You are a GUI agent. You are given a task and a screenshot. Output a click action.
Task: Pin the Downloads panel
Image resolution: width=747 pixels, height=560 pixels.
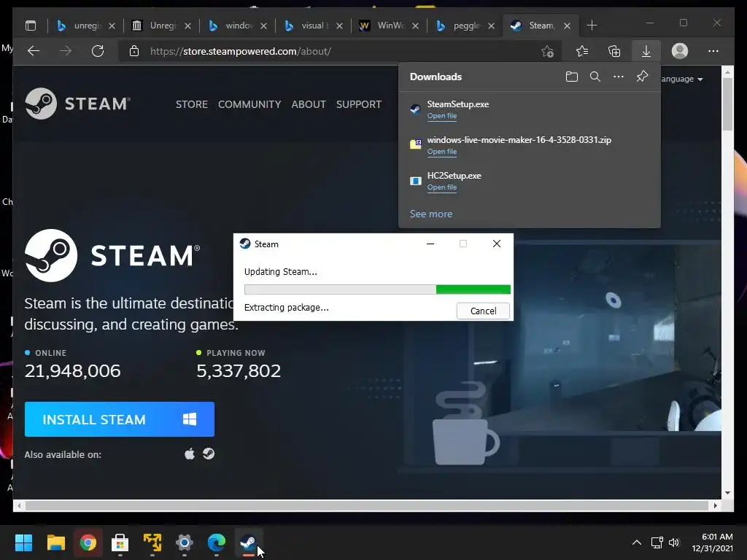click(x=642, y=76)
